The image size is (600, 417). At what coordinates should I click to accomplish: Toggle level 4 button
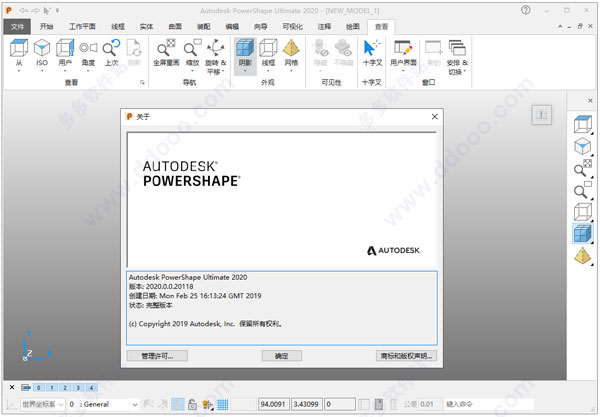click(91, 388)
